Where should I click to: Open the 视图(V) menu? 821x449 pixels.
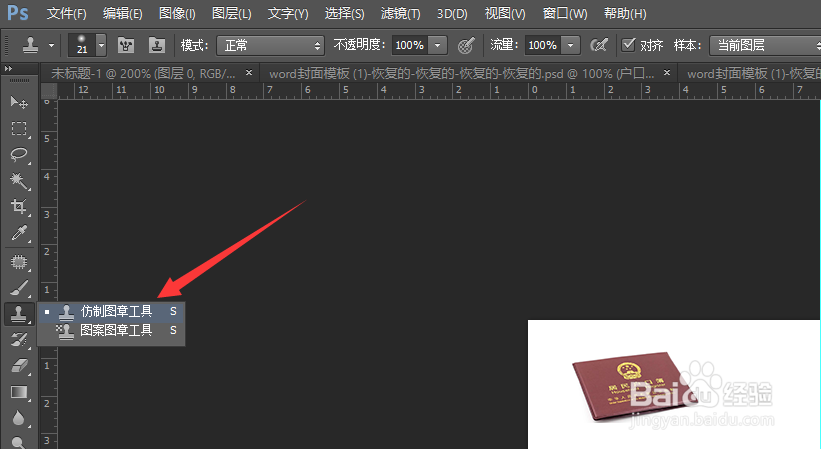pos(505,13)
